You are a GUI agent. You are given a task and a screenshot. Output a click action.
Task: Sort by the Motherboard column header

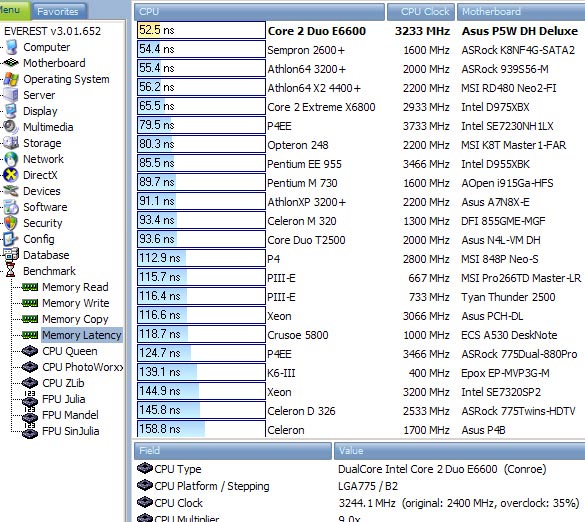click(521, 12)
